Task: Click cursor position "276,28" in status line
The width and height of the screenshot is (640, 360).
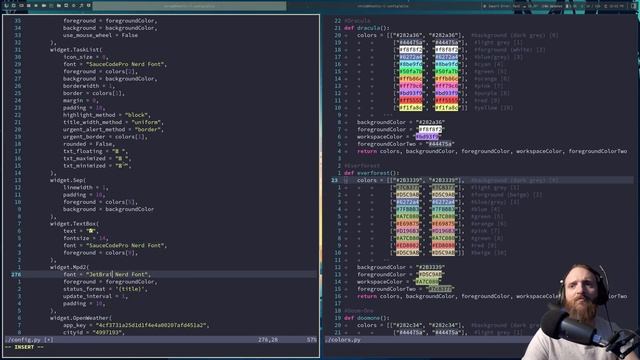Action: pos(268,340)
